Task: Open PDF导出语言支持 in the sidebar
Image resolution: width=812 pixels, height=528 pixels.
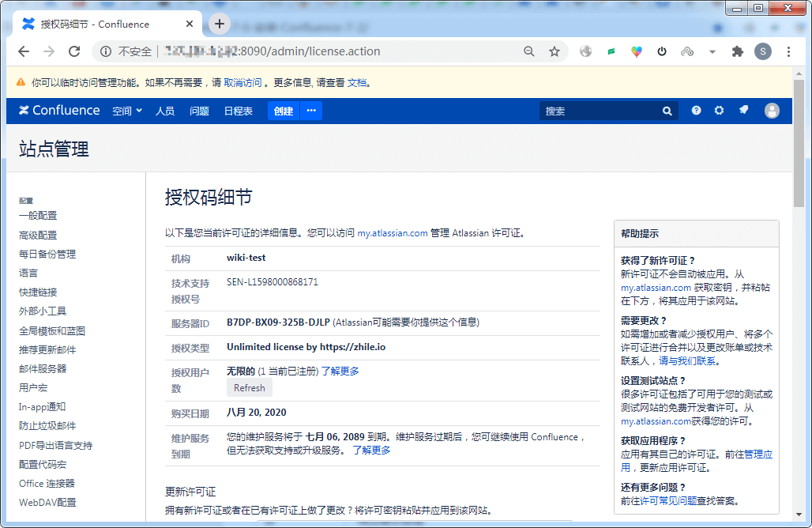Action: click(x=55, y=446)
